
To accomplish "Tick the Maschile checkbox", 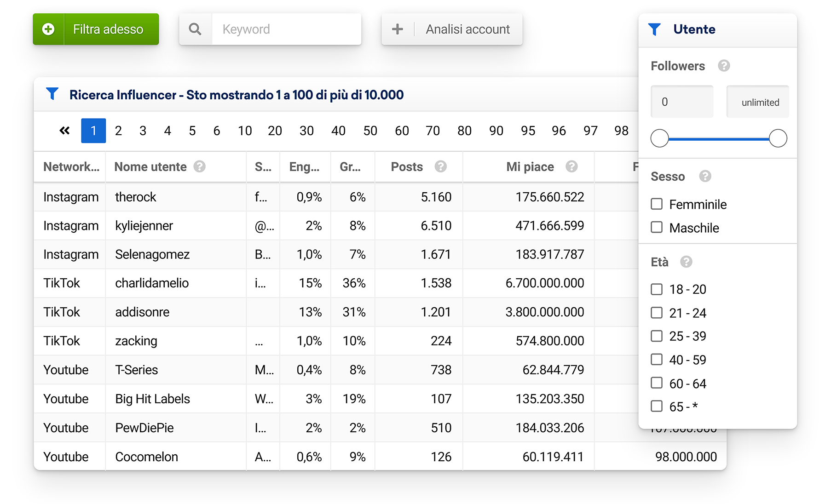I will click(x=657, y=228).
